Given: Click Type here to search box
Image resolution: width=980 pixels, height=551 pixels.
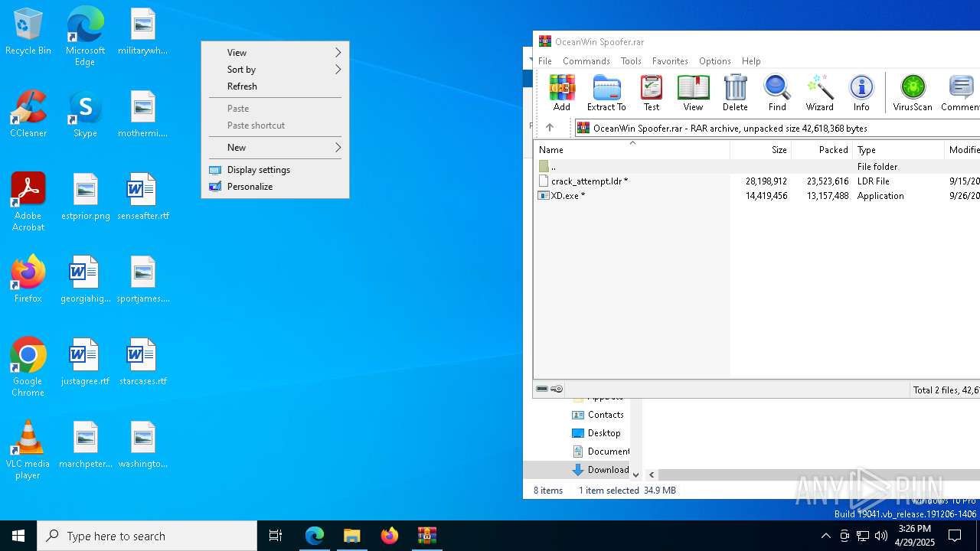Looking at the screenshot, I should click(147, 536).
